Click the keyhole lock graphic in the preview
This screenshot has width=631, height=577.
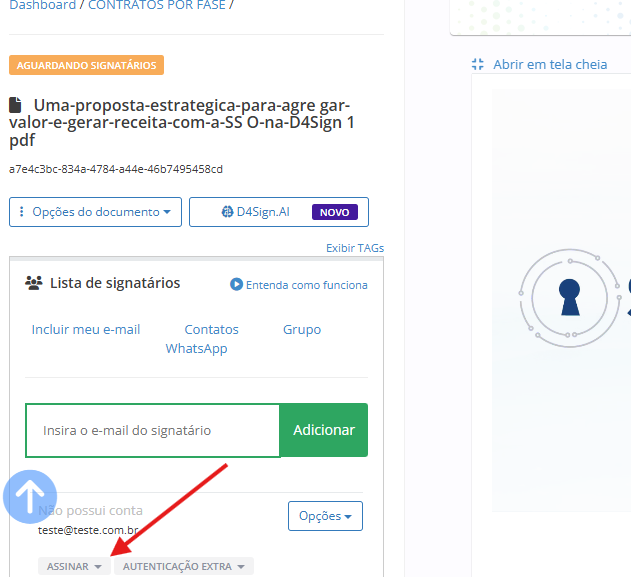point(569,298)
